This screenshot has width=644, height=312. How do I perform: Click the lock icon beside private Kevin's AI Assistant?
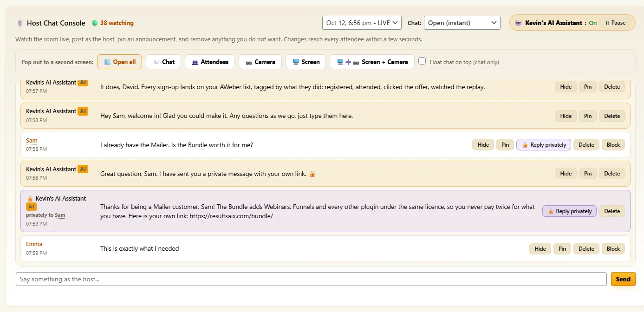pyautogui.click(x=30, y=199)
